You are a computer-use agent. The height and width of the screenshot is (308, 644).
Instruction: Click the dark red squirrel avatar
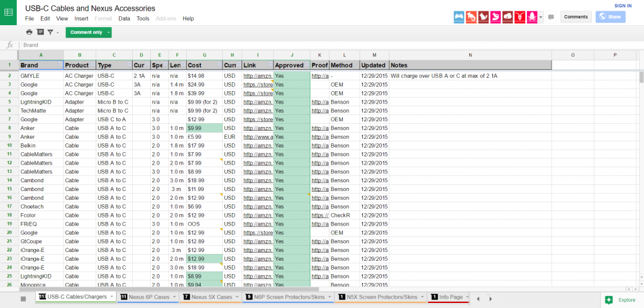coord(484,17)
